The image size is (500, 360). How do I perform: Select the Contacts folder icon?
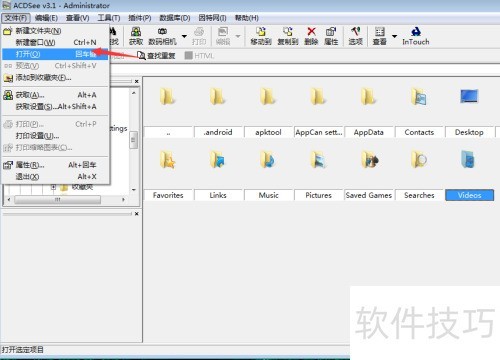pos(419,97)
